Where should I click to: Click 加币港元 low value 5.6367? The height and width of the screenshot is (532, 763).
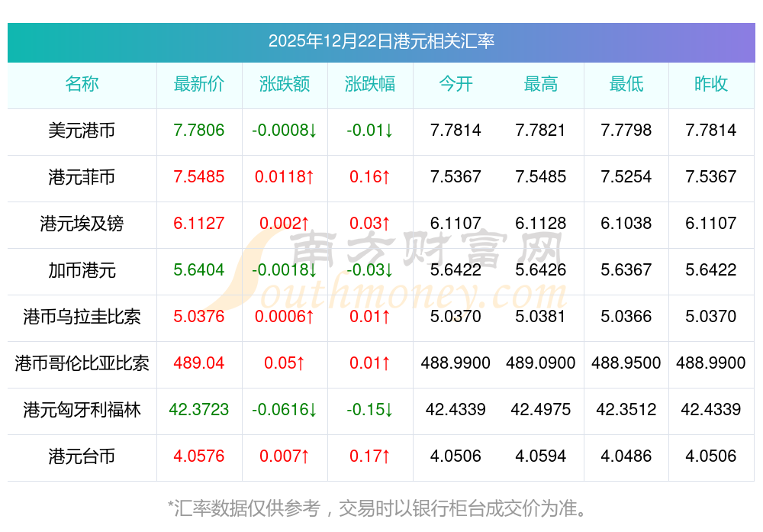[626, 269]
